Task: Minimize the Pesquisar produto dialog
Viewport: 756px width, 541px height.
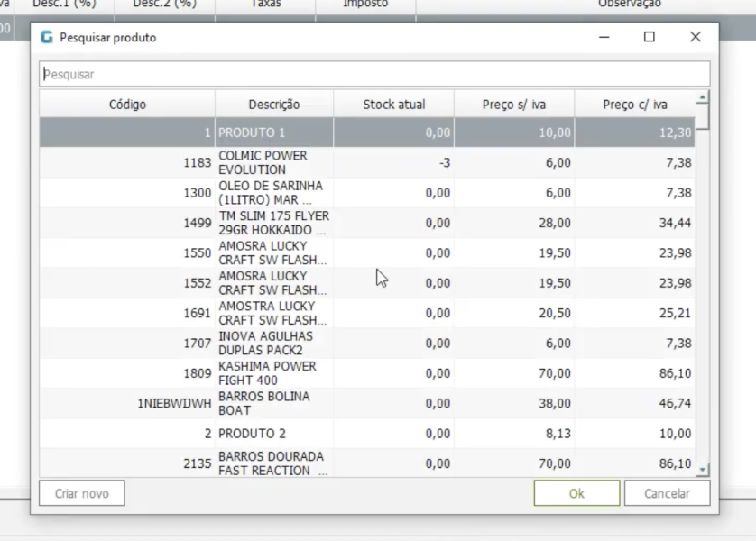Action: coord(604,38)
